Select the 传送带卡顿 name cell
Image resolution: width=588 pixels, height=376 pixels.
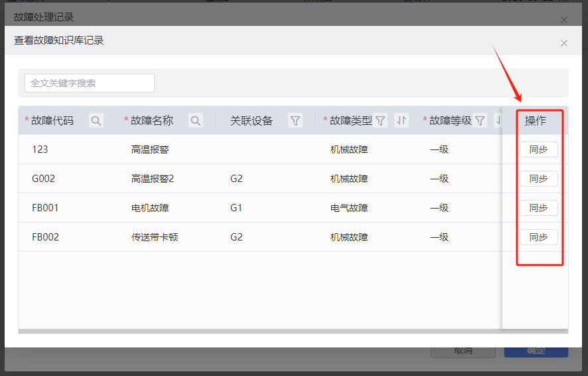155,237
